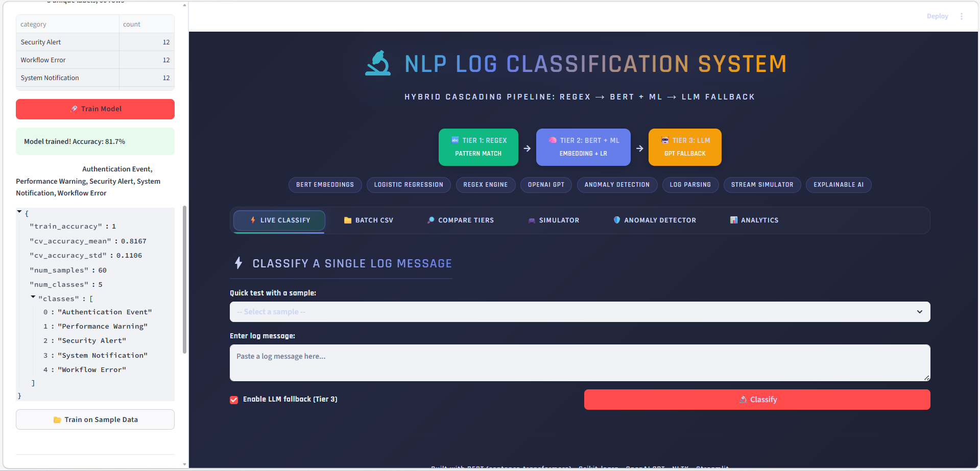Go to the Analytics tab

point(754,220)
